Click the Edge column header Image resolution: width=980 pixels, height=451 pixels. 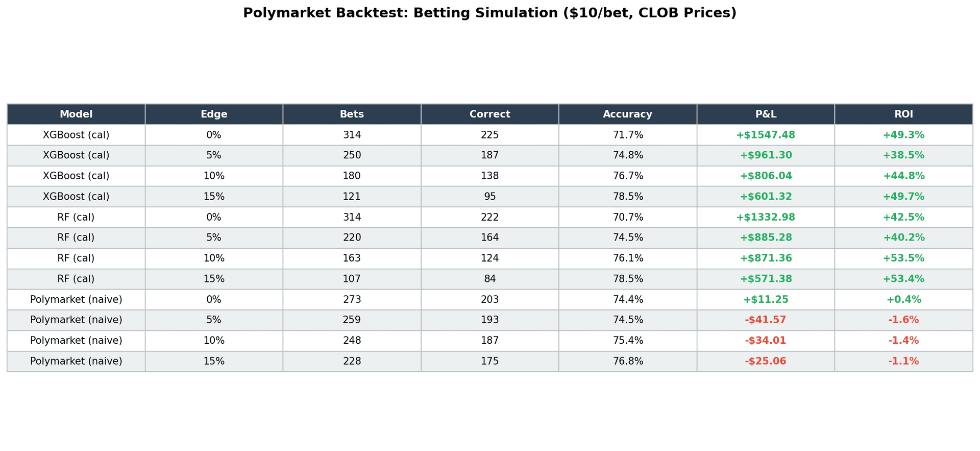[214, 114]
